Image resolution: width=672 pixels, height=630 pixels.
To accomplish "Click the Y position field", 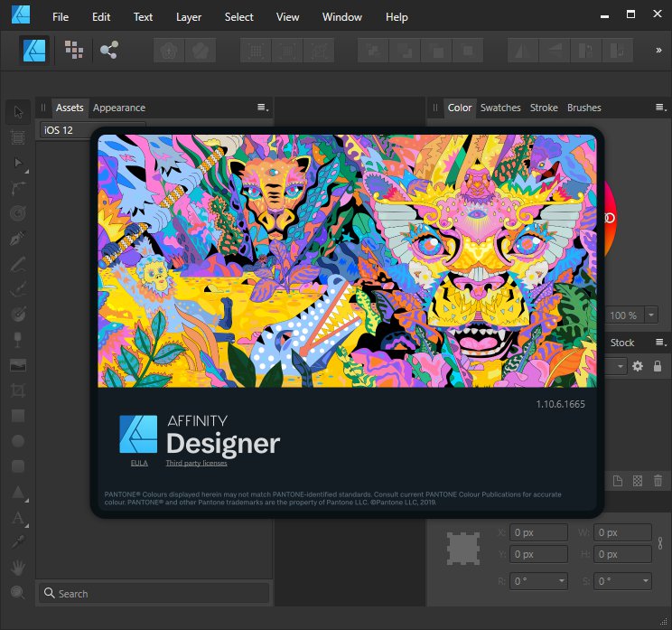I will (x=538, y=554).
